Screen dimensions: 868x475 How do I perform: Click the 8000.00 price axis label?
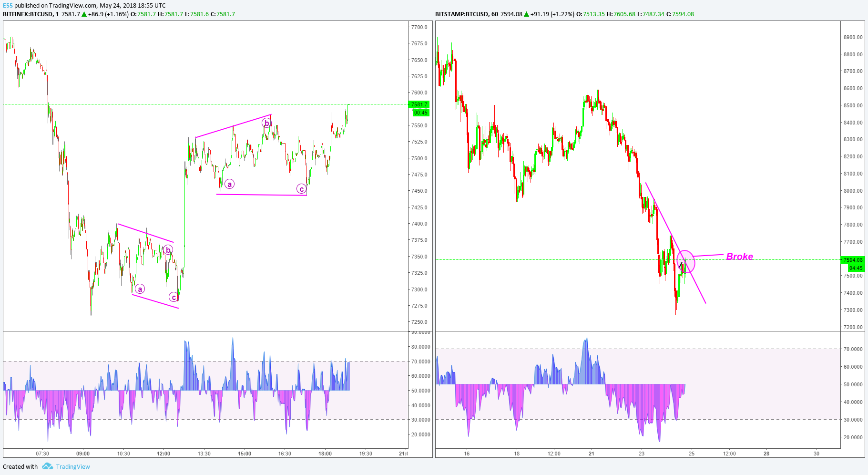point(853,191)
